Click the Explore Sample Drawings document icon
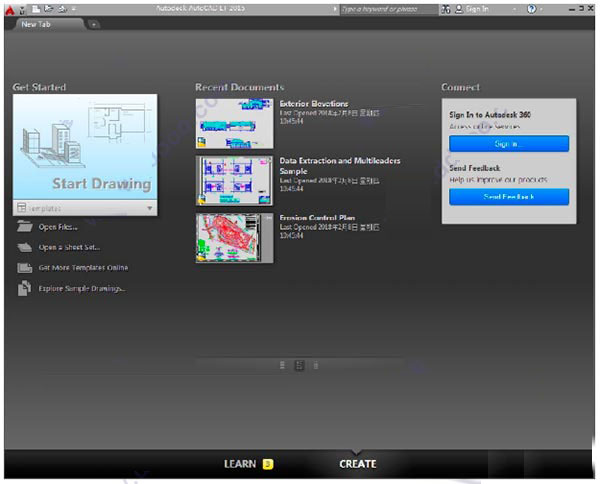 click(24, 288)
